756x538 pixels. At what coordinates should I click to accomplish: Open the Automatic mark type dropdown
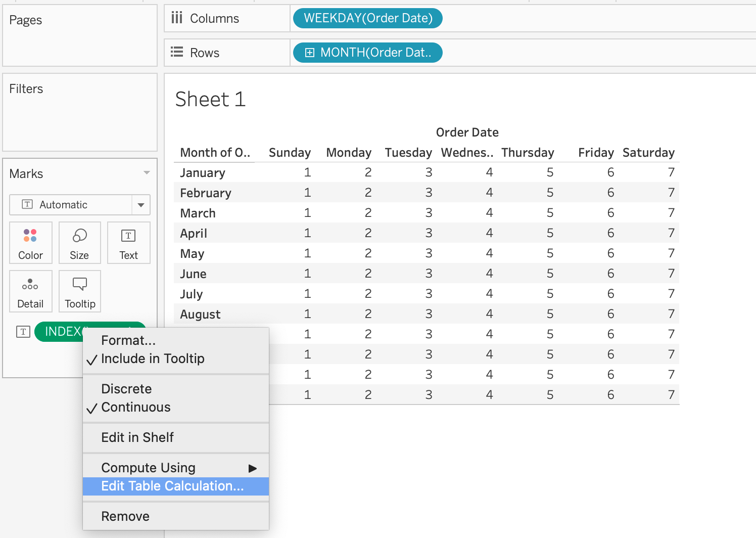coord(140,205)
